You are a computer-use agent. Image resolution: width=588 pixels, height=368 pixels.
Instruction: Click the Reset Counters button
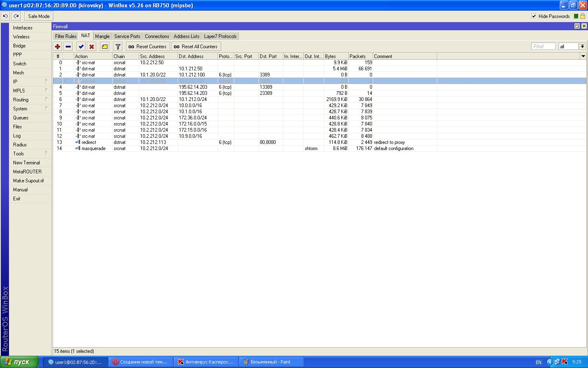pos(148,47)
